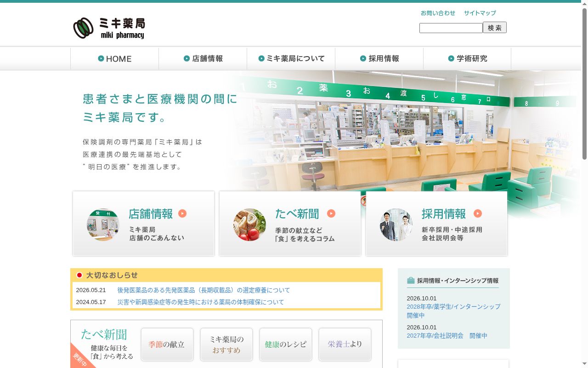
Task: Open 店舗情報 in the navigation bar
Action: pos(203,58)
